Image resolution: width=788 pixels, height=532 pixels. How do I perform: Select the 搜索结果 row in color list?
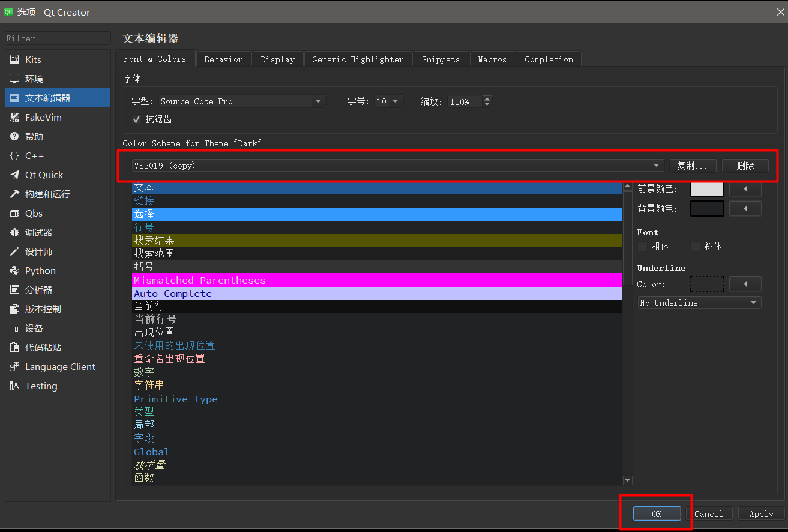click(x=377, y=241)
